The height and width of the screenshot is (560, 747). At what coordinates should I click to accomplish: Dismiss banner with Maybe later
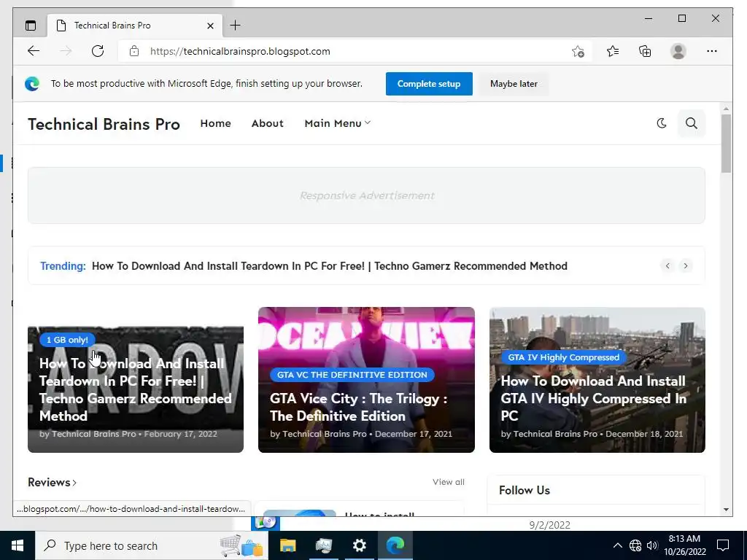tap(514, 84)
